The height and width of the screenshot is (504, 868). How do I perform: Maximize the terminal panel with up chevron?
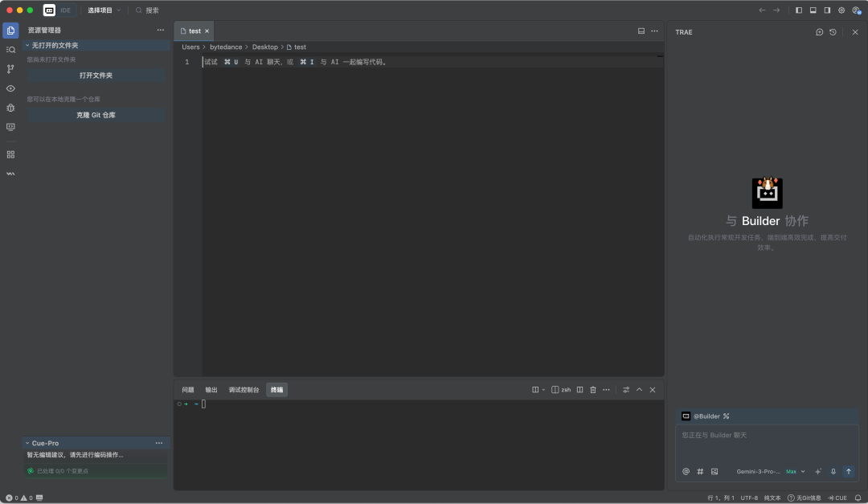click(x=639, y=390)
